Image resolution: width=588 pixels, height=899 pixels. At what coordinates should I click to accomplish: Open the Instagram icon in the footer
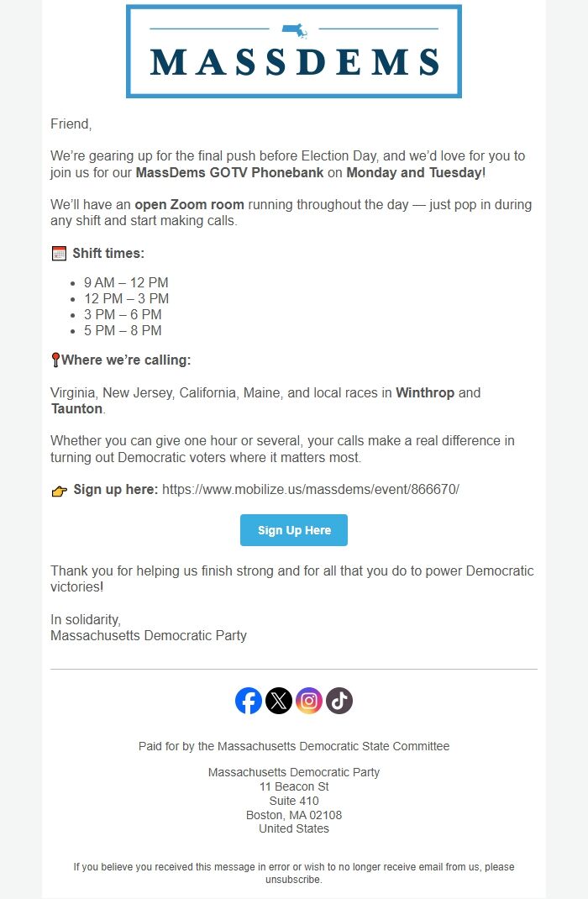(x=308, y=700)
